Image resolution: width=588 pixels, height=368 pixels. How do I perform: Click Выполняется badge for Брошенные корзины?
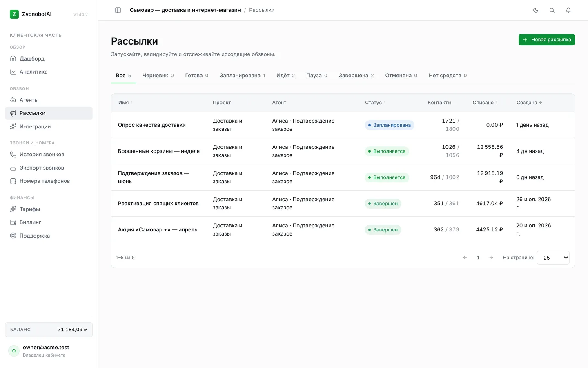tap(387, 151)
